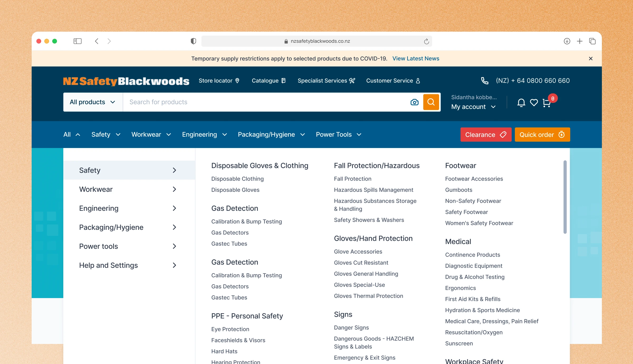Screen dimensions: 633x364
Task: Click the mega menu scrollbar
Action: (x=565, y=197)
